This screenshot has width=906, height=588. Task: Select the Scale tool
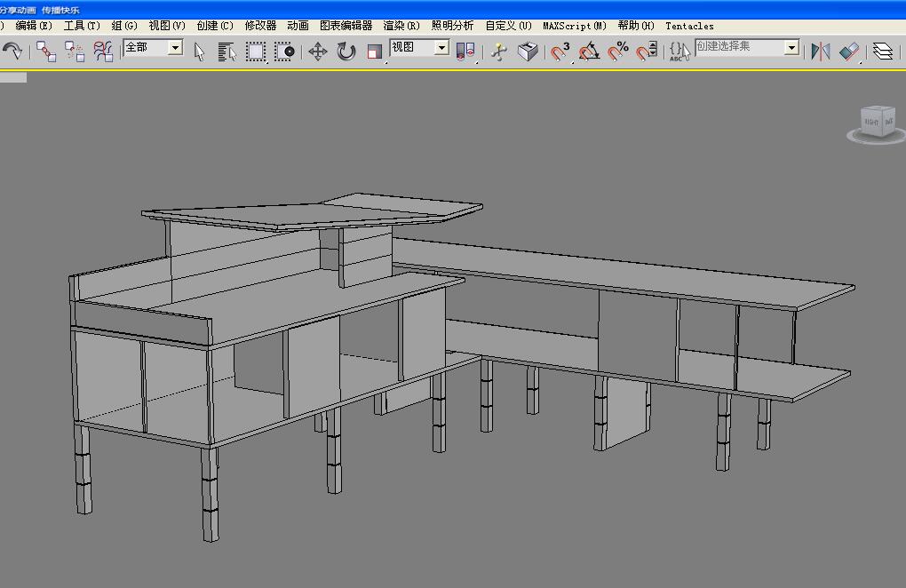374,52
